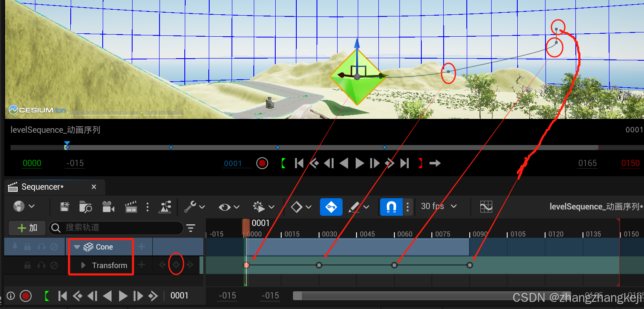This screenshot has width=644, height=309.
Task: Mute the Transform track
Action: 54,266
